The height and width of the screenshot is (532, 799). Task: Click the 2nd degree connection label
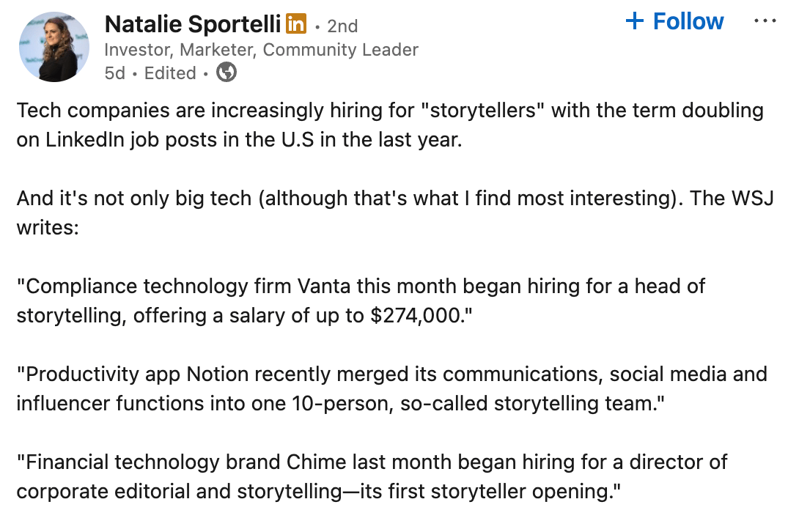coord(342,26)
